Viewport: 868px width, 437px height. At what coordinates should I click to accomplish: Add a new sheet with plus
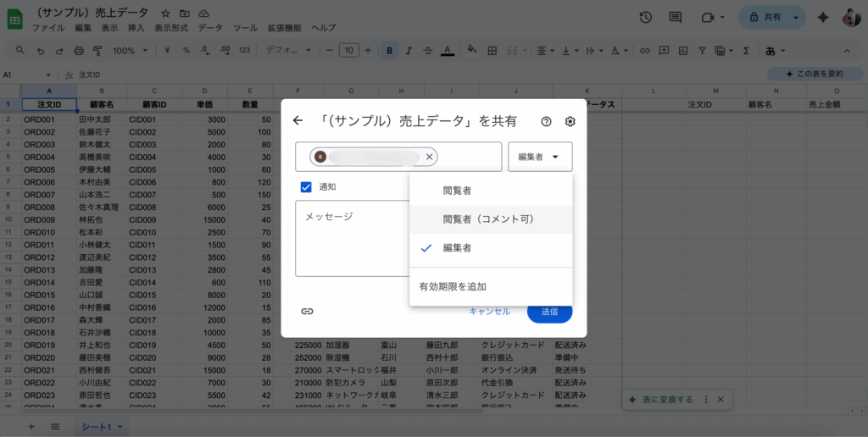[x=31, y=427]
